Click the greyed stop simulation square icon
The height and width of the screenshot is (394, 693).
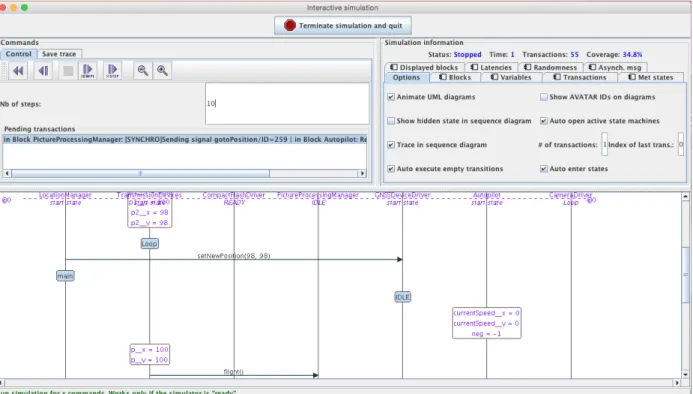[x=68, y=70]
